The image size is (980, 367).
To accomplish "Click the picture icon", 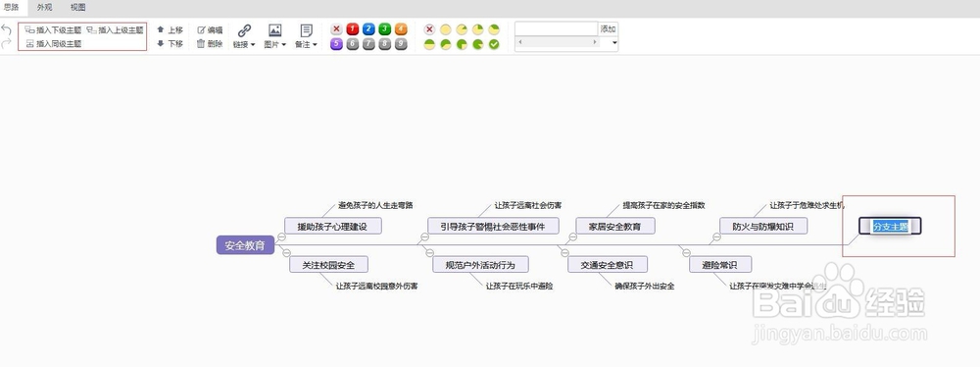I will (275, 30).
